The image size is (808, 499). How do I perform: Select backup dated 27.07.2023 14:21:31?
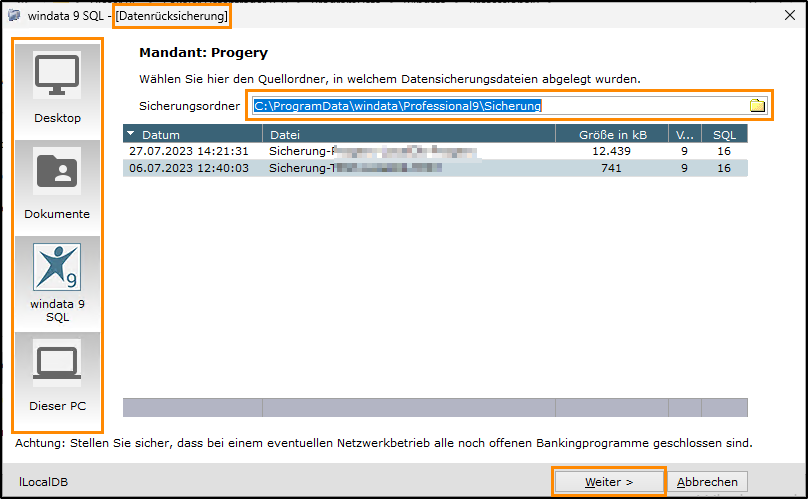point(435,151)
